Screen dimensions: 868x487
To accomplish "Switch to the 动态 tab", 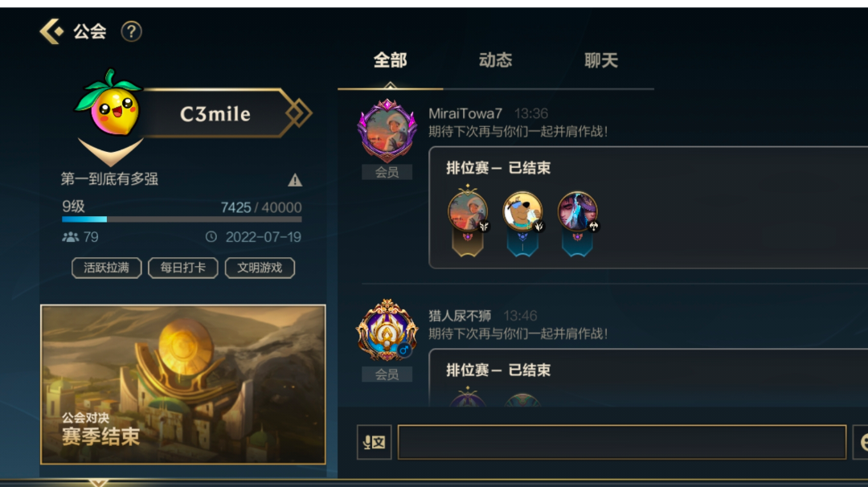I will pyautogui.click(x=495, y=60).
